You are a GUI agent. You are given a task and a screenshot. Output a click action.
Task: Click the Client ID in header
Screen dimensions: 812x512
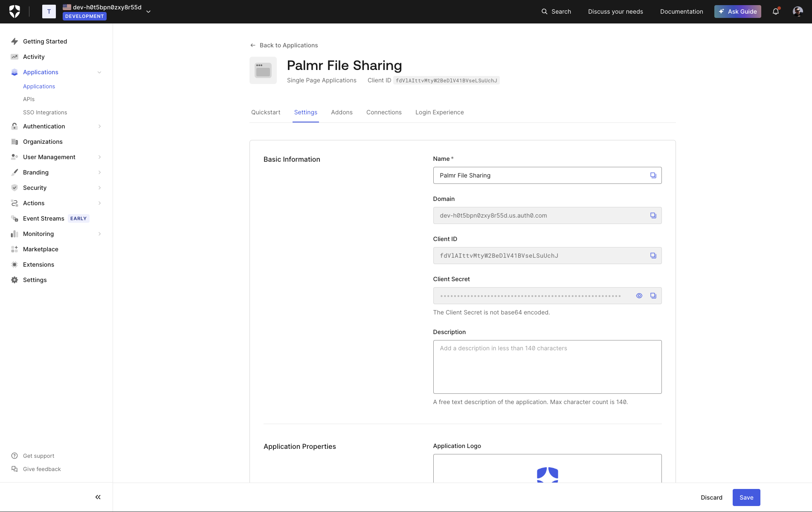pyautogui.click(x=446, y=80)
